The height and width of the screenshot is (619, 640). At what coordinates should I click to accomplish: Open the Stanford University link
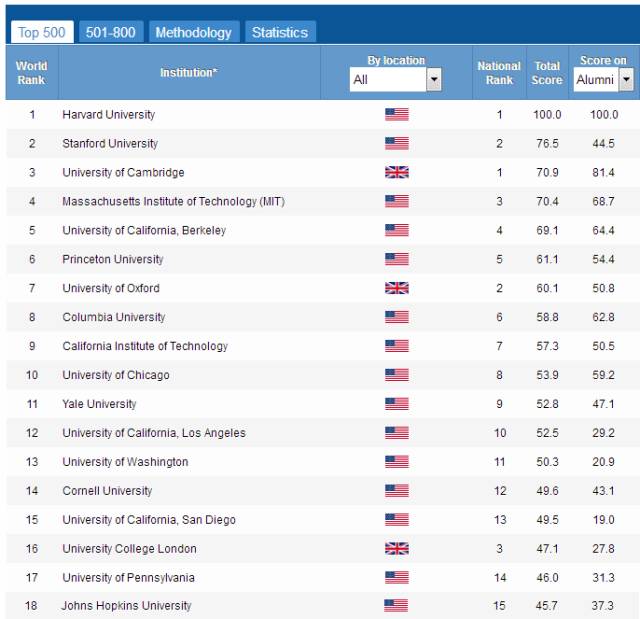(x=110, y=144)
